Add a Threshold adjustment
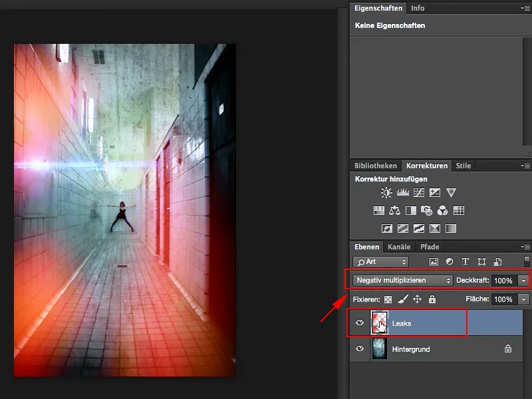This screenshot has width=532, height=399. coord(419,228)
